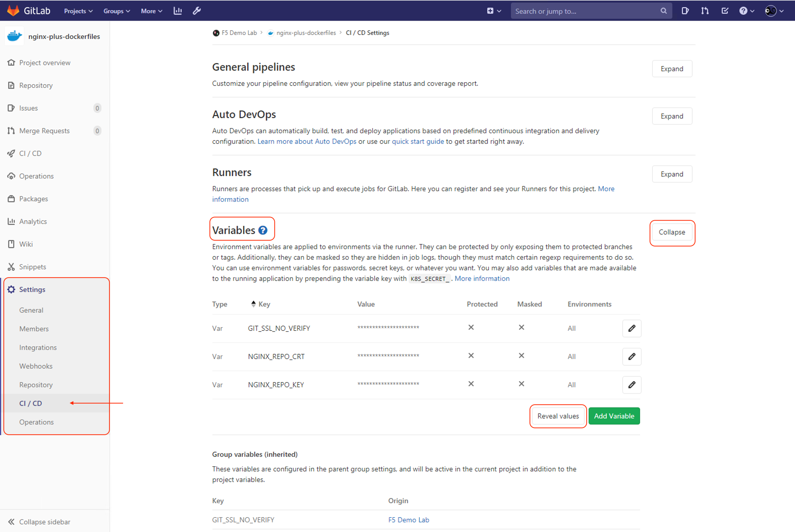The image size is (795, 532).
Task: Click F5 Demo Lab breadcrumb link
Action: click(x=239, y=33)
